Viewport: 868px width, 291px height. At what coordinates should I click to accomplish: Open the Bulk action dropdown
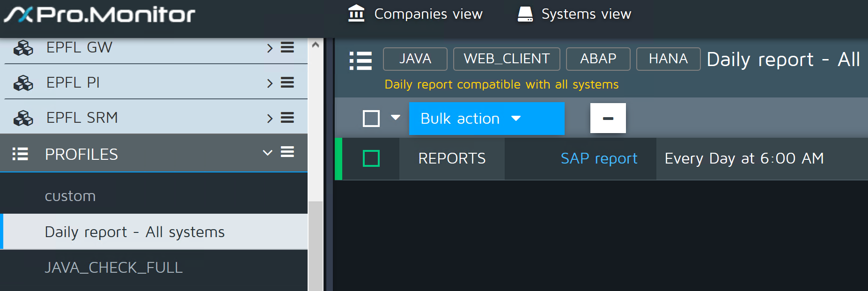[x=486, y=119]
